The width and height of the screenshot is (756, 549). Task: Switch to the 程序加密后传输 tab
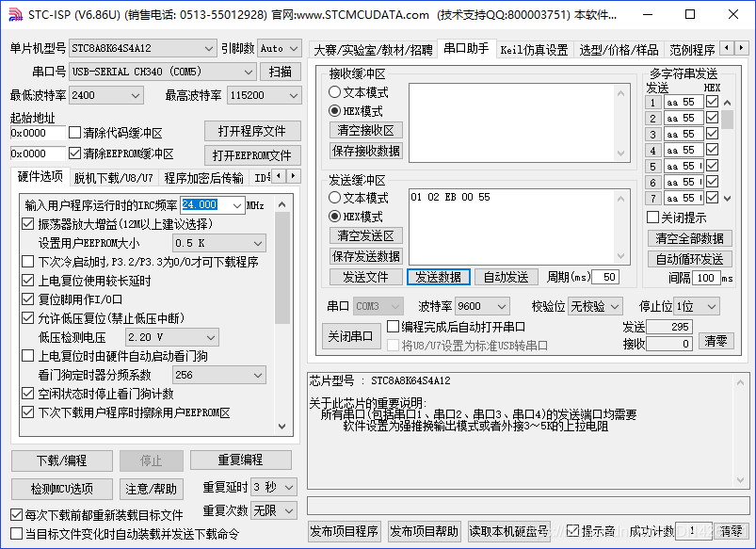[x=203, y=178]
